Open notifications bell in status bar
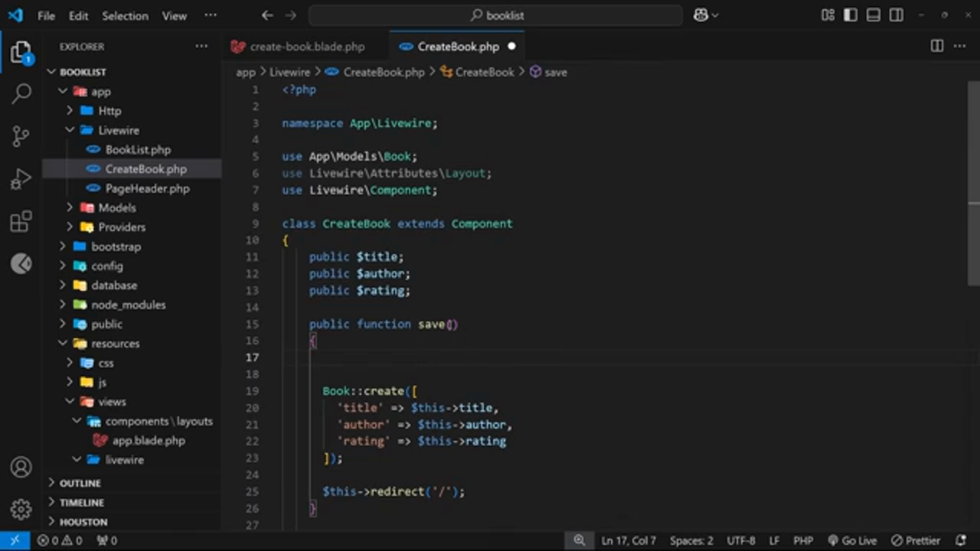This screenshot has height=551, width=980. click(961, 540)
